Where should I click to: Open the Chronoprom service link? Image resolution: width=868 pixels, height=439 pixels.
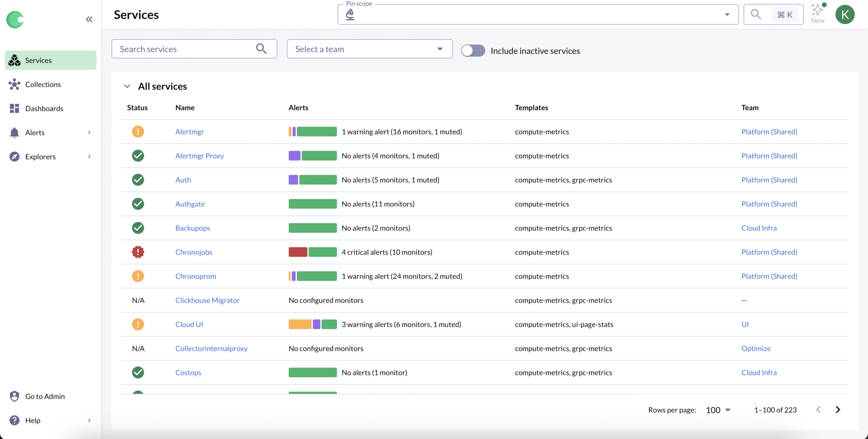point(195,276)
